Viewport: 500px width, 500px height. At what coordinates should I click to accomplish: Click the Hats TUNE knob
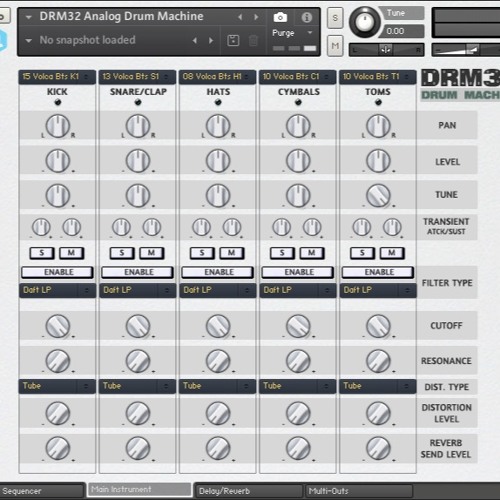point(218,195)
